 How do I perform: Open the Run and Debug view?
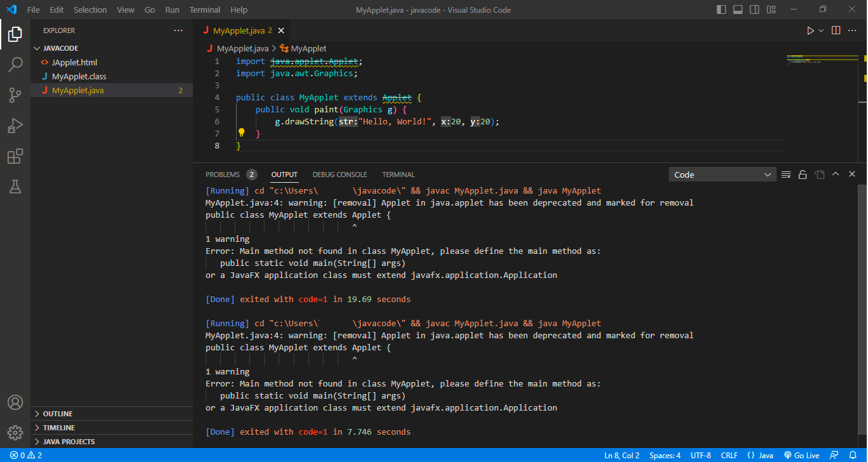[x=15, y=126]
